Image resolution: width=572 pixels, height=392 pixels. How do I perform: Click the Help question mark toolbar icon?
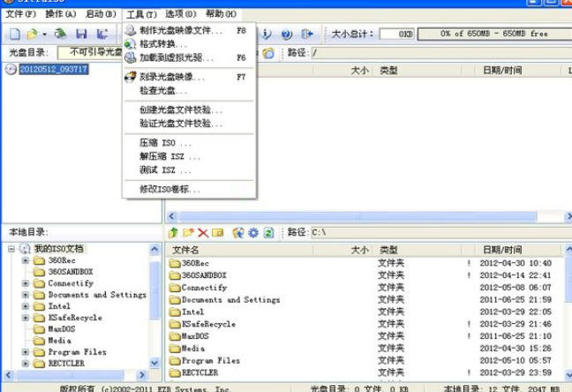[x=287, y=34]
